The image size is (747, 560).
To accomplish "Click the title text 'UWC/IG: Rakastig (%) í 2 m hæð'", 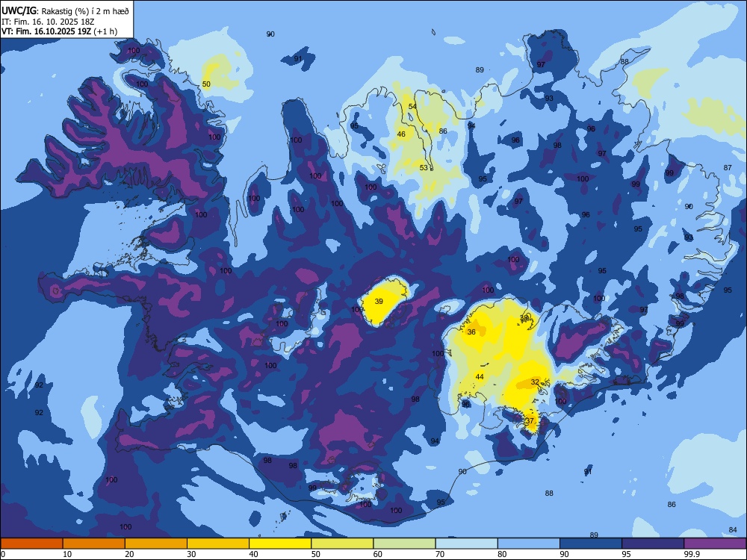I will tap(65, 11).
